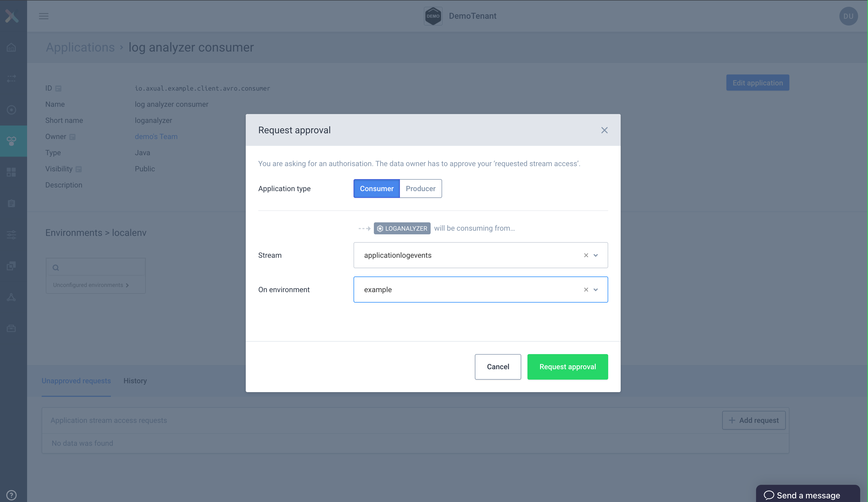Click the DEMO tenant hexagon logo
The image size is (868, 502).
coord(433,16)
